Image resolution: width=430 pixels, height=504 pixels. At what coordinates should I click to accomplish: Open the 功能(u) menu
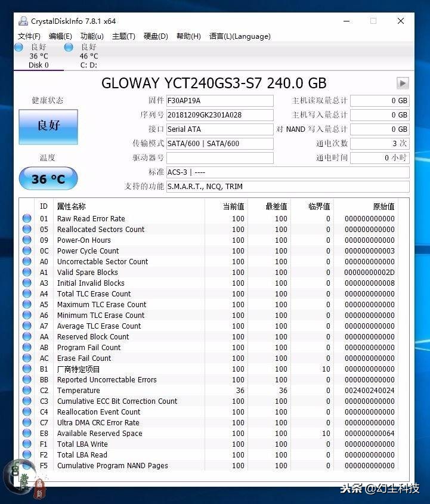[x=92, y=36]
